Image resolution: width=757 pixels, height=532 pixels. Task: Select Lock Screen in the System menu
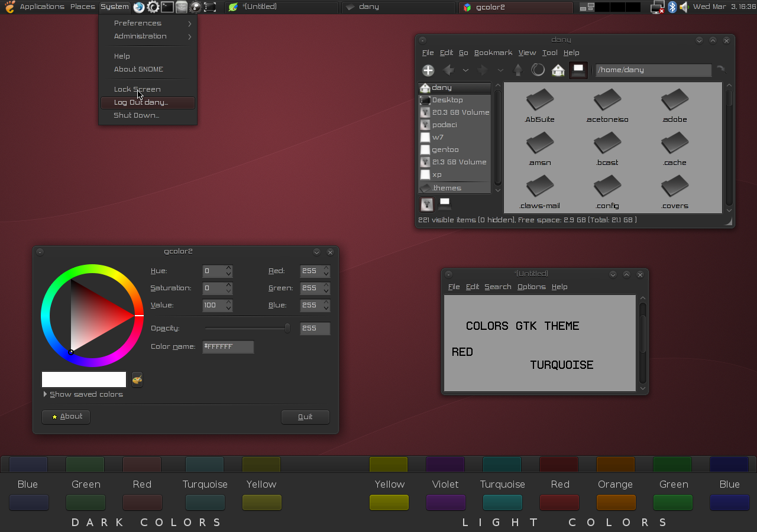pos(148,89)
